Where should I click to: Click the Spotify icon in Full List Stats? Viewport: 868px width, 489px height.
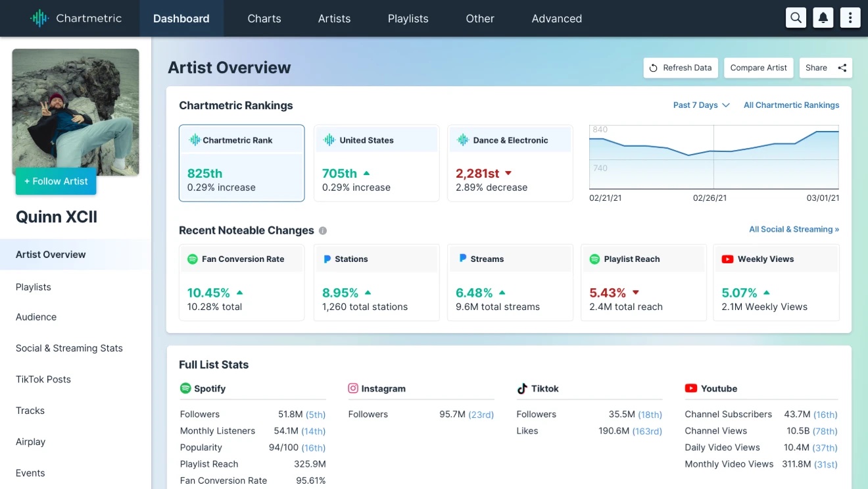(x=185, y=388)
